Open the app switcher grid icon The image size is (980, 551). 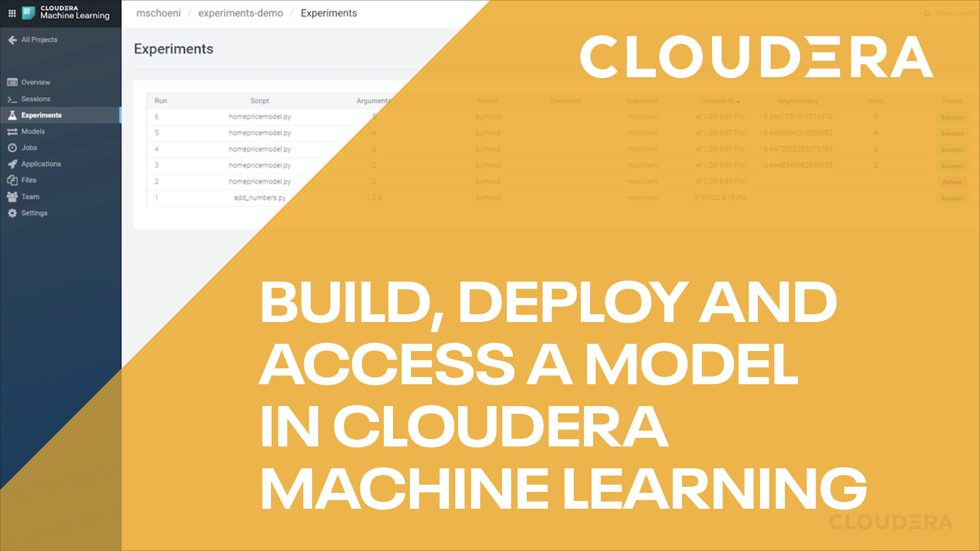coord(12,13)
